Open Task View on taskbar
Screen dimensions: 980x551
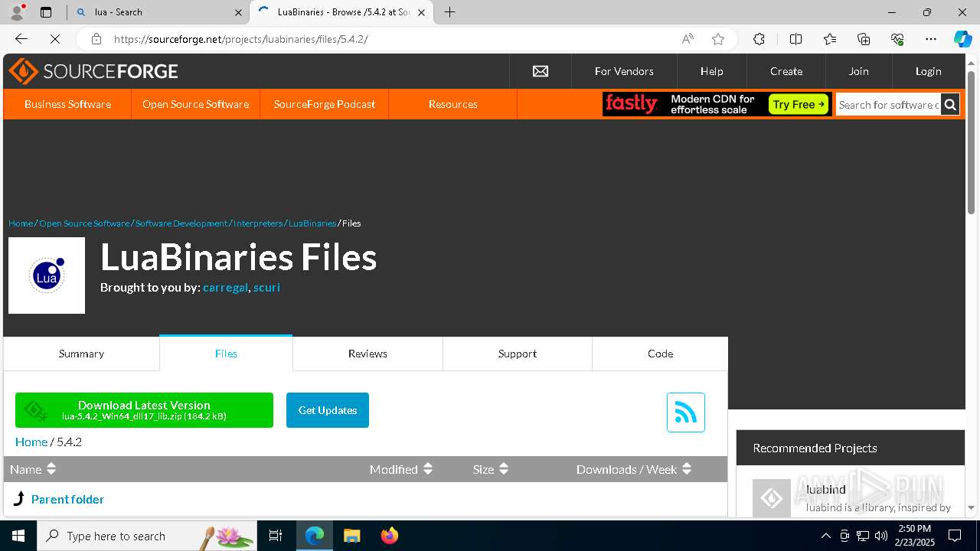coord(276,536)
